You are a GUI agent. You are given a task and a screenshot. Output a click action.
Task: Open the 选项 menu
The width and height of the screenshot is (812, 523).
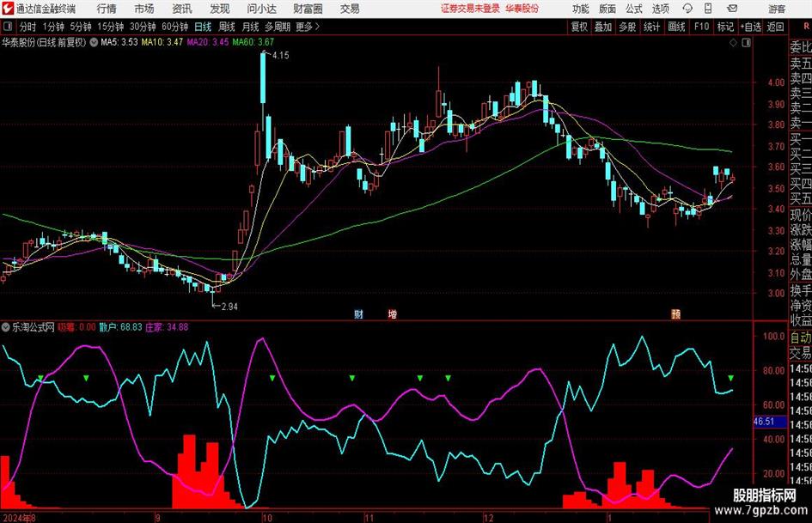pos(660,9)
